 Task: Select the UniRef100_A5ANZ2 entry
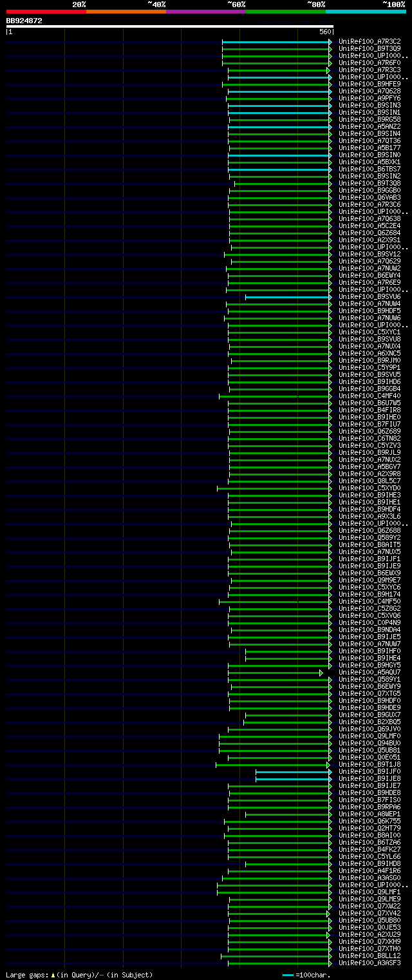pyautogui.click(x=370, y=127)
